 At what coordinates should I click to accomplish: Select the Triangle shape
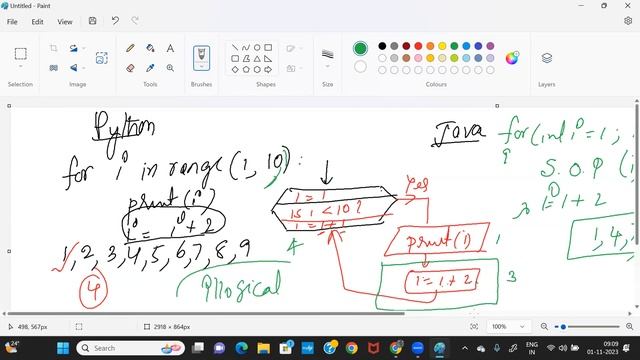(257, 59)
